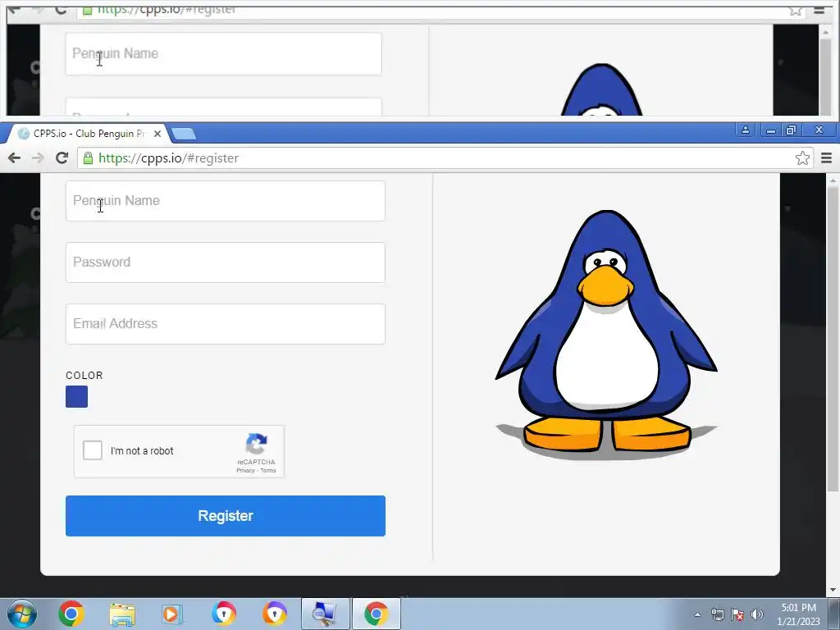This screenshot has width=840, height=630.
Task: Switch to the magnifier monitor app on taskbar
Action: point(325,614)
